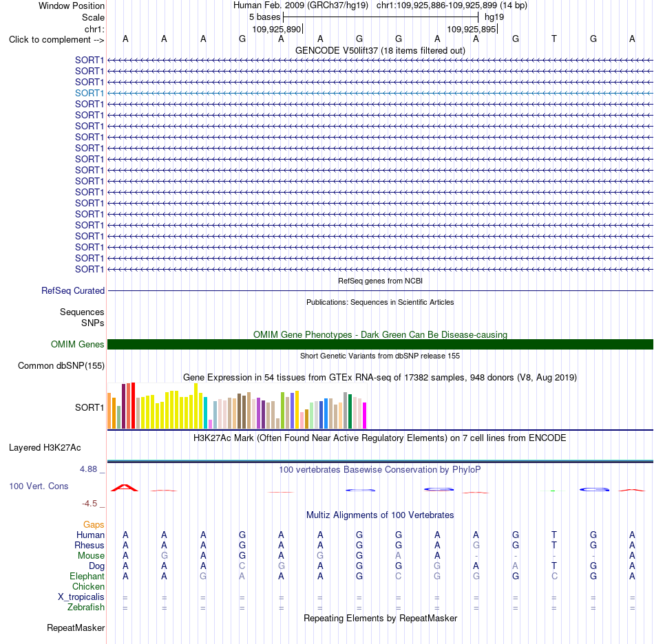Click the dark green bar in GTEx expression chart
The image size is (654, 644).
click(350, 411)
